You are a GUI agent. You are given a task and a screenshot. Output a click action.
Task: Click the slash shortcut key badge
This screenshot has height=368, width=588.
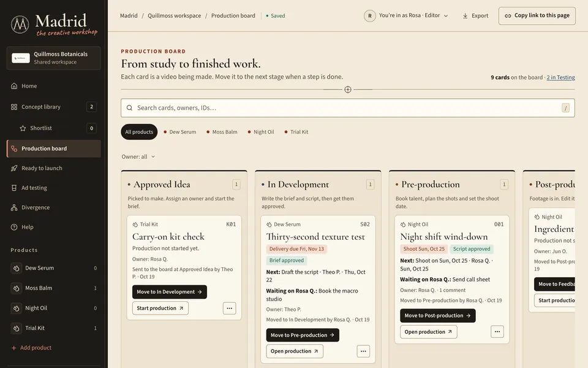coord(565,108)
